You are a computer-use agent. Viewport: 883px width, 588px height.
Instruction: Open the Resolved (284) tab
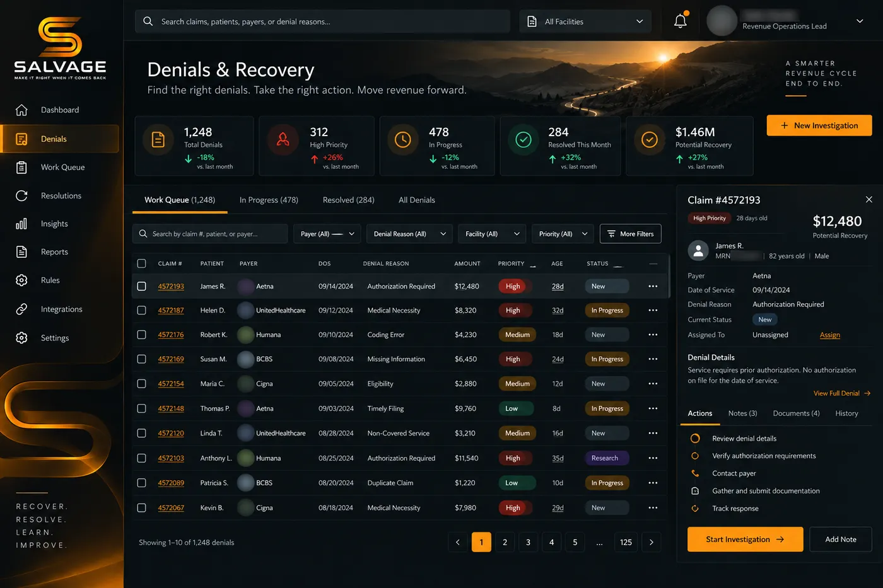348,200
